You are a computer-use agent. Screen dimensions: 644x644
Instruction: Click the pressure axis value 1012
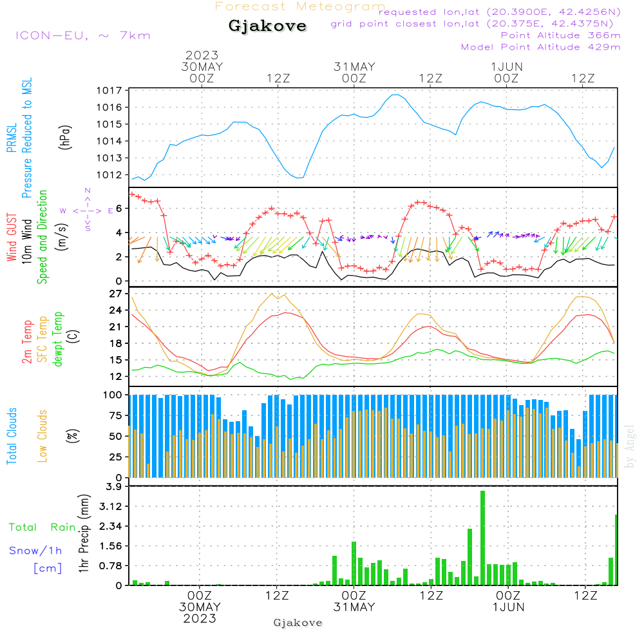(x=109, y=175)
